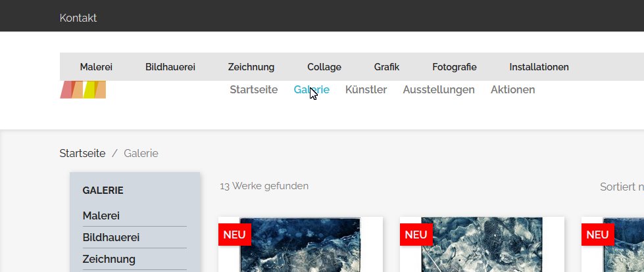This screenshot has width=644, height=272.
Task: Filter by Malerei in the sidebar
Action: [101, 215]
